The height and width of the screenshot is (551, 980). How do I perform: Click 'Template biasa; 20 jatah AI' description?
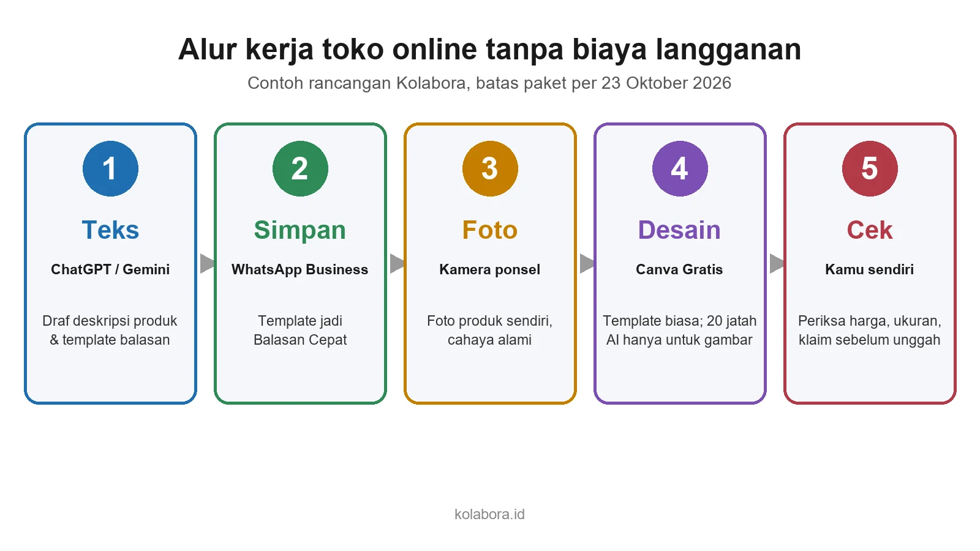pos(680,330)
